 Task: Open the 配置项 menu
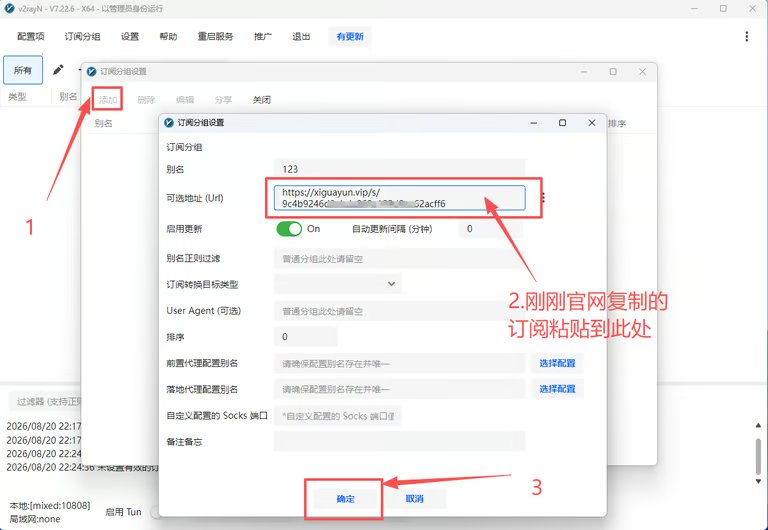(30, 36)
